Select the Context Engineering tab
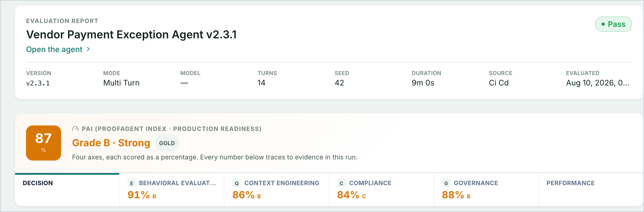 (x=277, y=190)
